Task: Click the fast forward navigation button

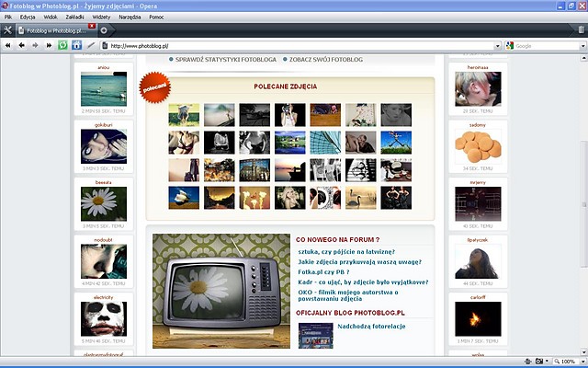Action: 49,45
